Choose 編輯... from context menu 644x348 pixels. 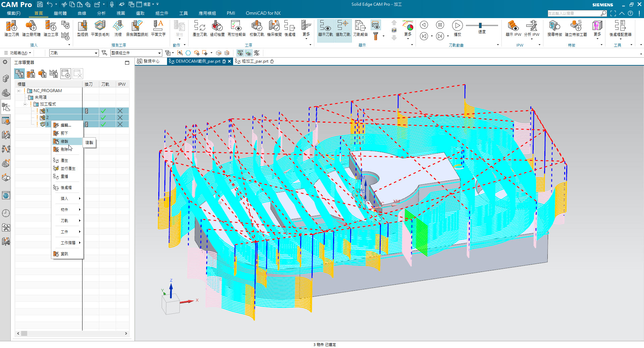tap(67, 125)
